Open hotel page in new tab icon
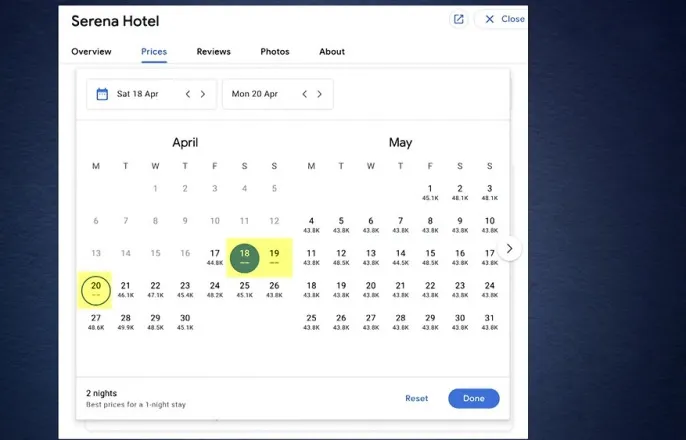 tap(458, 19)
